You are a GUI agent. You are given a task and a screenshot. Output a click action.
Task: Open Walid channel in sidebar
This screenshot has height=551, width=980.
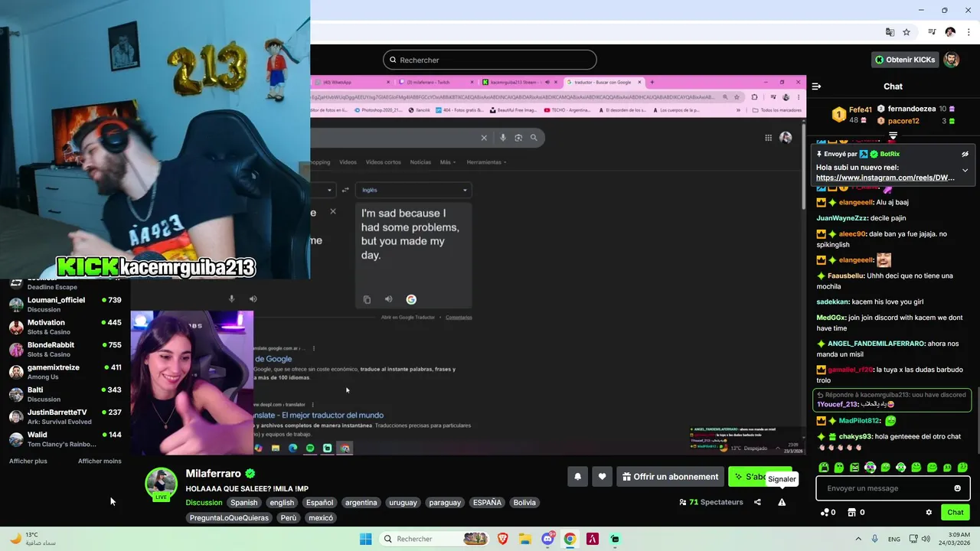65,439
